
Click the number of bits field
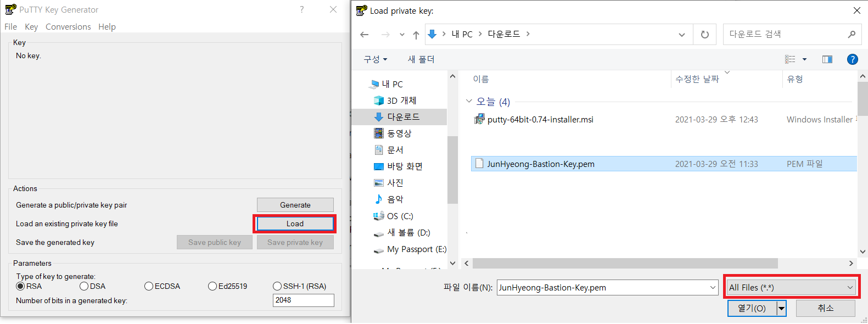tap(304, 300)
